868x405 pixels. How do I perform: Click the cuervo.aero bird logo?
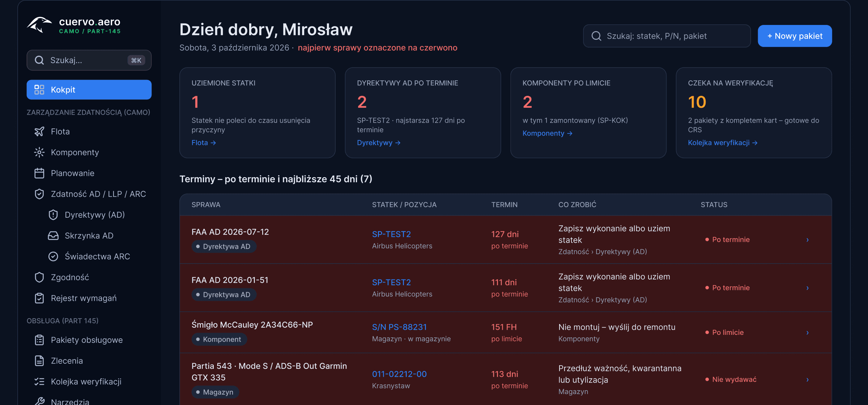(x=39, y=25)
